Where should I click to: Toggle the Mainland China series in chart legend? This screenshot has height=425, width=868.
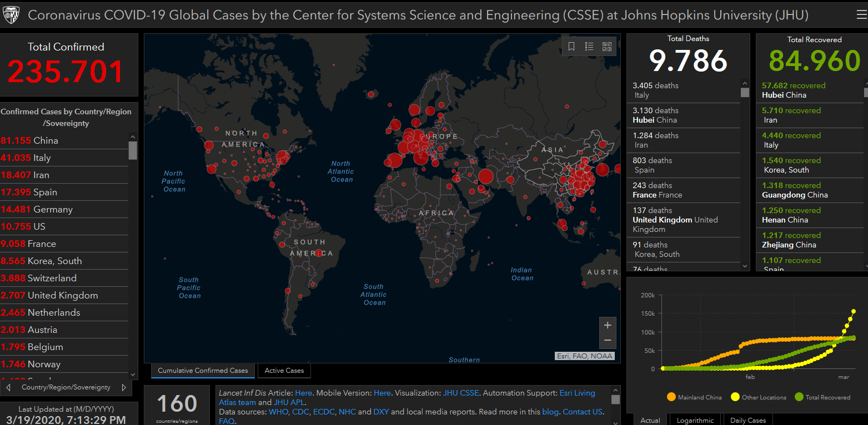pos(694,397)
